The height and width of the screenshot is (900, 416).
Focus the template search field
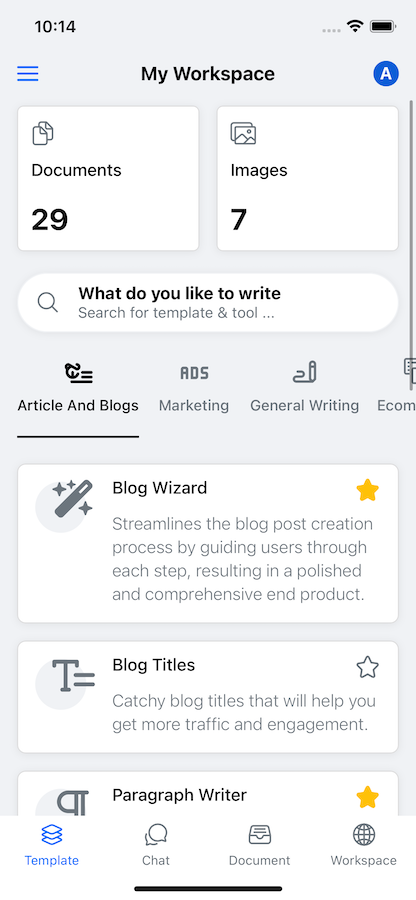pos(208,302)
